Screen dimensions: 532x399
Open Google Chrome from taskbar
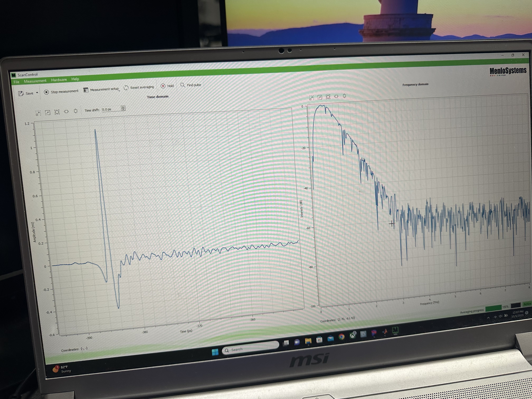(341, 337)
